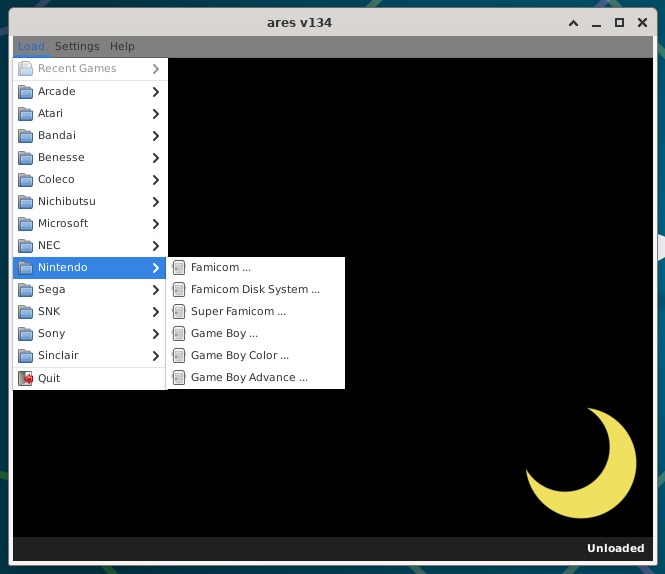
Task: Click the Nintendo folder icon
Action: (x=25, y=268)
